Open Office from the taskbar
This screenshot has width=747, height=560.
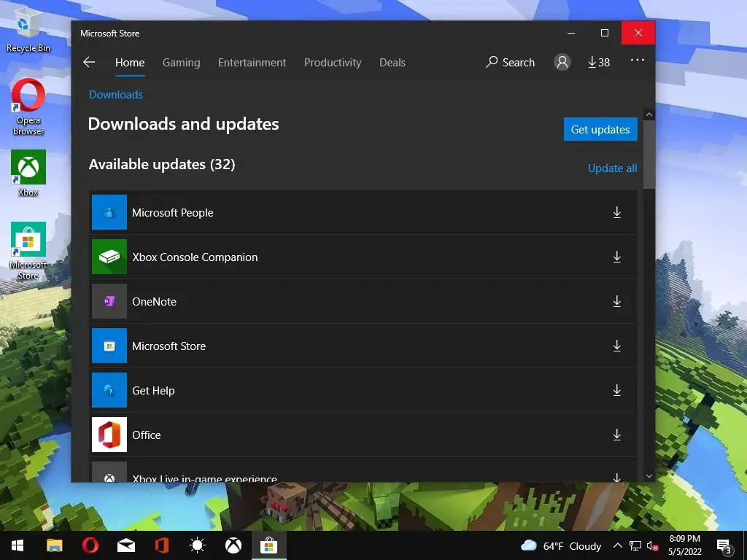[x=162, y=545]
